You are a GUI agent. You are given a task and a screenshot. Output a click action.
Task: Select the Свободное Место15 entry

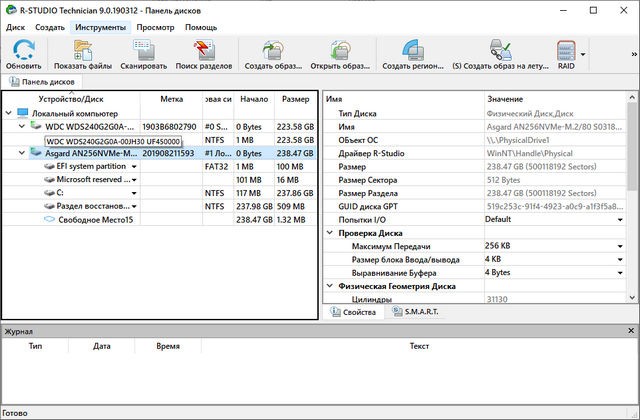point(95,219)
